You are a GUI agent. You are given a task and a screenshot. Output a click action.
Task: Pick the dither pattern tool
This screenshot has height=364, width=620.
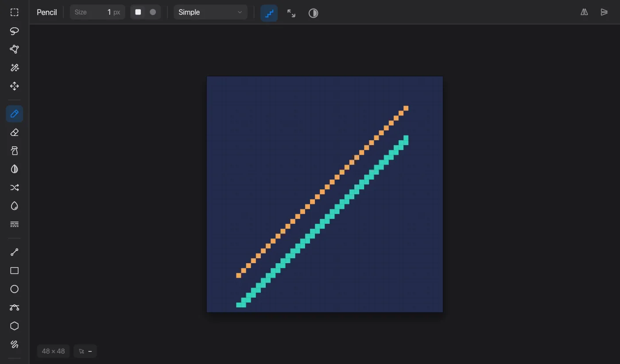coord(15,224)
